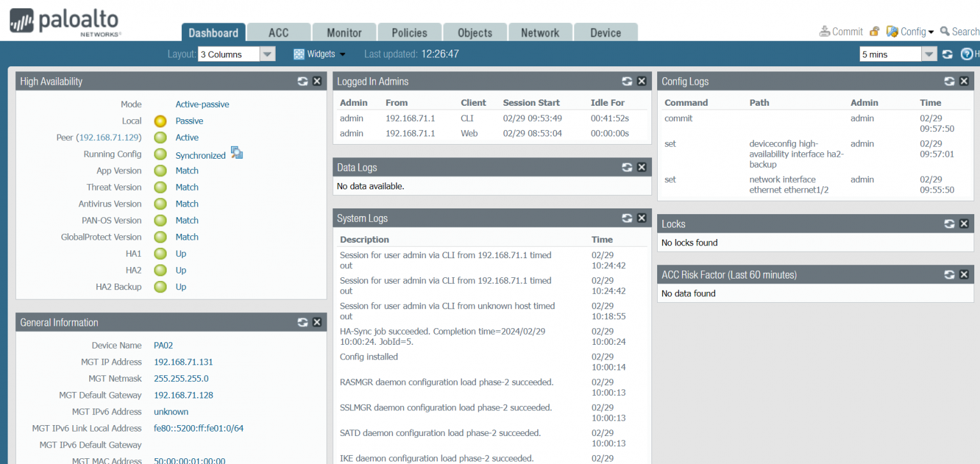
Task: Open Help via the question mark icon
Action: pyautogui.click(x=966, y=54)
